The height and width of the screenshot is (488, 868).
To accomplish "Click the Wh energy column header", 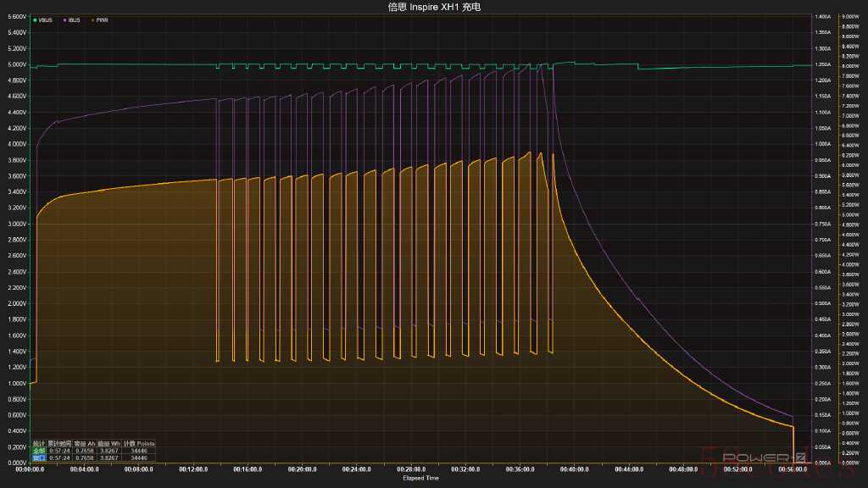I will (108, 444).
